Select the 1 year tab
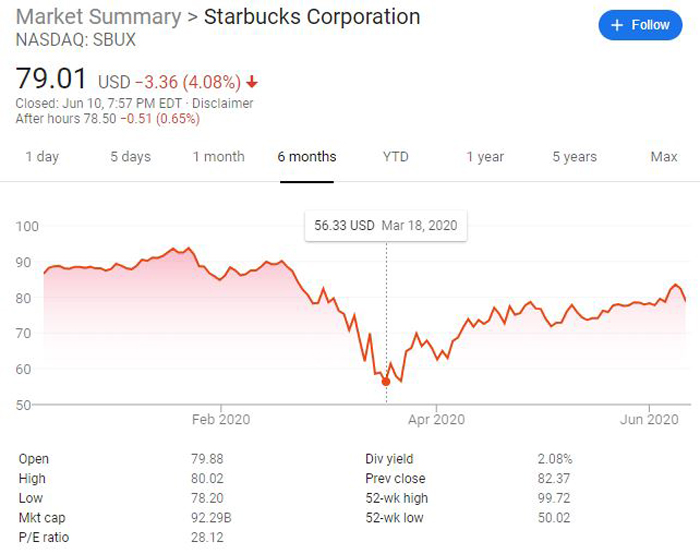The image size is (700, 554). tap(485, 157)
